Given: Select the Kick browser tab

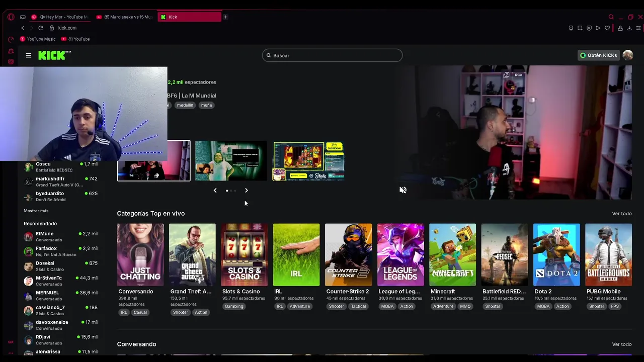Looking at the screenshot, I should 190,17.
